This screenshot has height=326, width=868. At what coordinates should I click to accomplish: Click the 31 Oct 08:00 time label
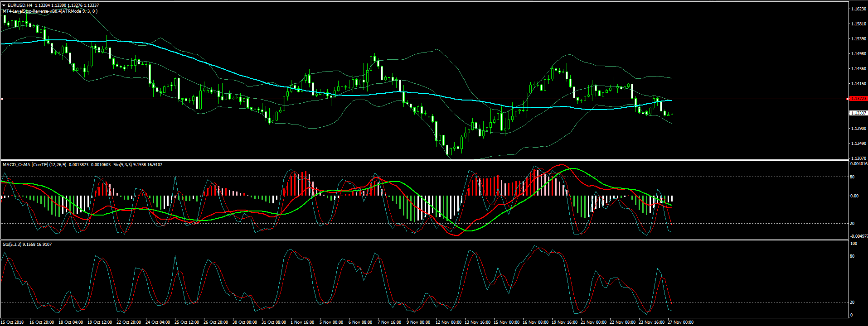pyautogui.click(x=274, y=322)
